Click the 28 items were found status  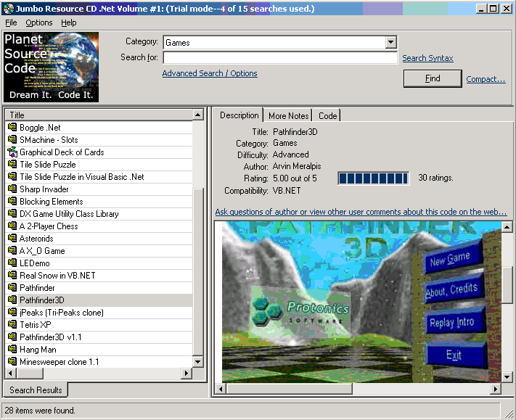tap(40, 411)
